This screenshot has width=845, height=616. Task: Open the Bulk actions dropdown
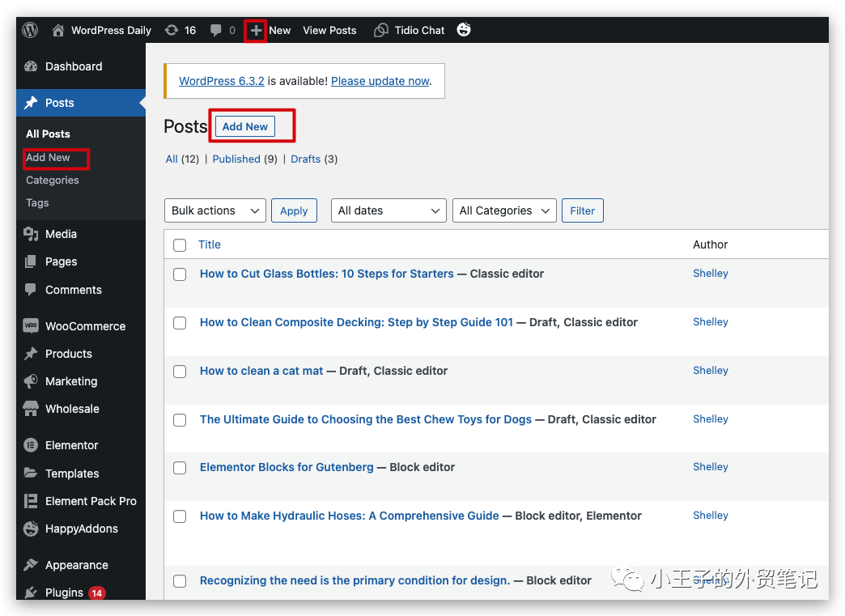pyautogui.click(x=215, y=210)
